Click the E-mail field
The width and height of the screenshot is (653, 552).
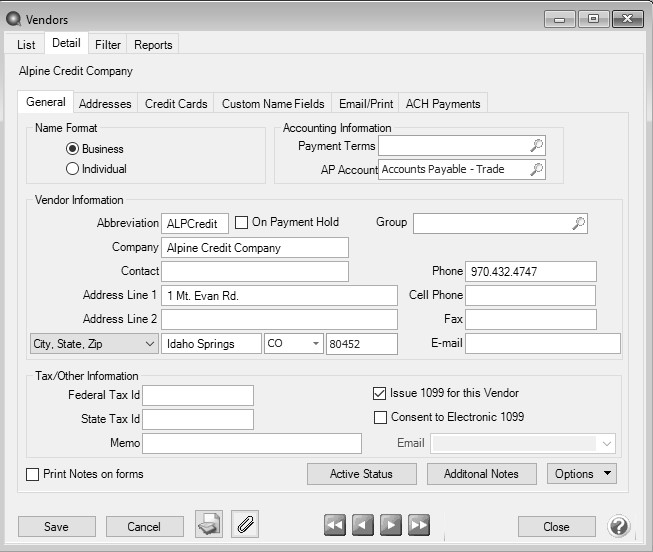tap(543, 344)
